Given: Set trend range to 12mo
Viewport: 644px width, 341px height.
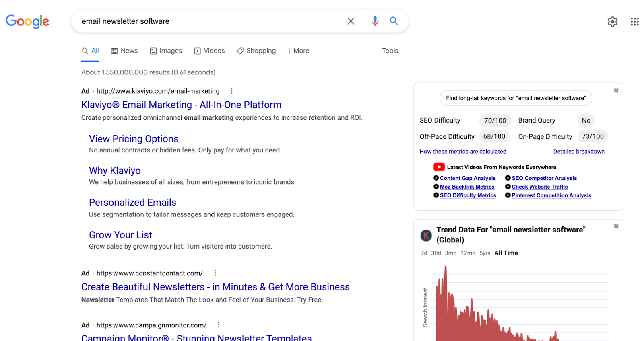Looking at the screenshot, I should [468, 253].
